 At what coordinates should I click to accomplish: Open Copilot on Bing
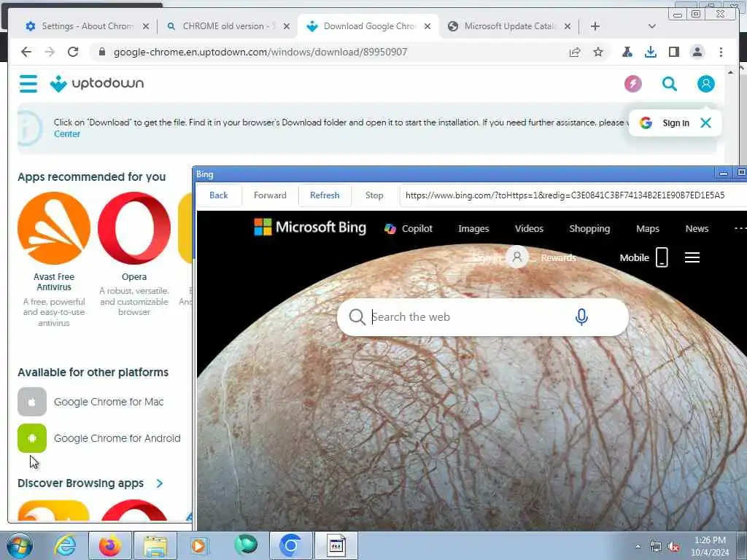(x=409, y=228)
